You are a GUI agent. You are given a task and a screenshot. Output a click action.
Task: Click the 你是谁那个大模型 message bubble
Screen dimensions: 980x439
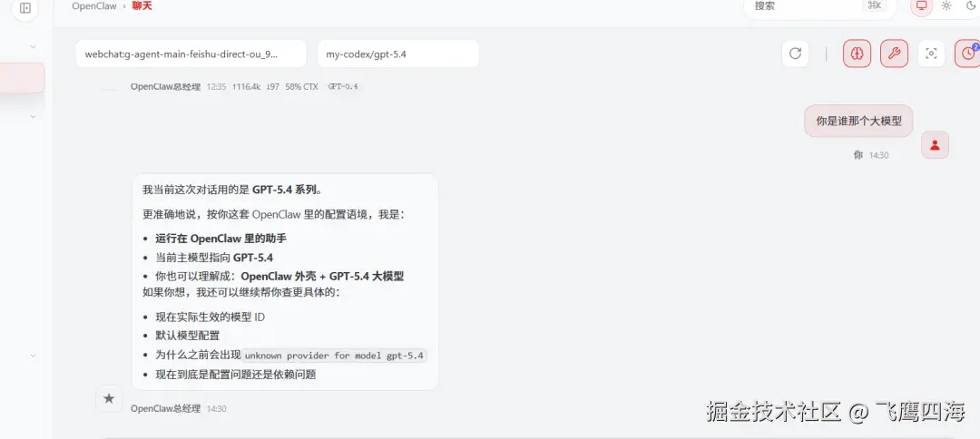858,121
